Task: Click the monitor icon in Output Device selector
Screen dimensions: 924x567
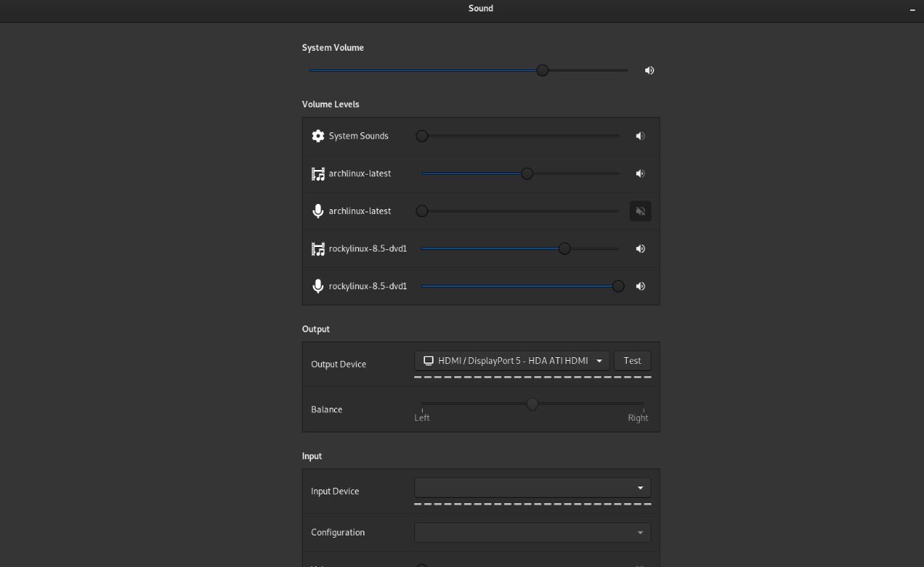Action: tap(428, 360)
